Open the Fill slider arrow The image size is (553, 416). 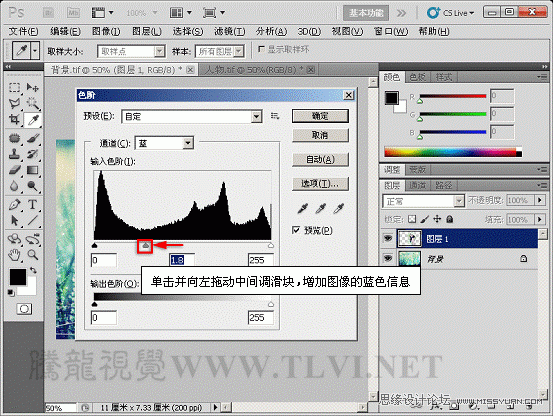click(540, 220)
